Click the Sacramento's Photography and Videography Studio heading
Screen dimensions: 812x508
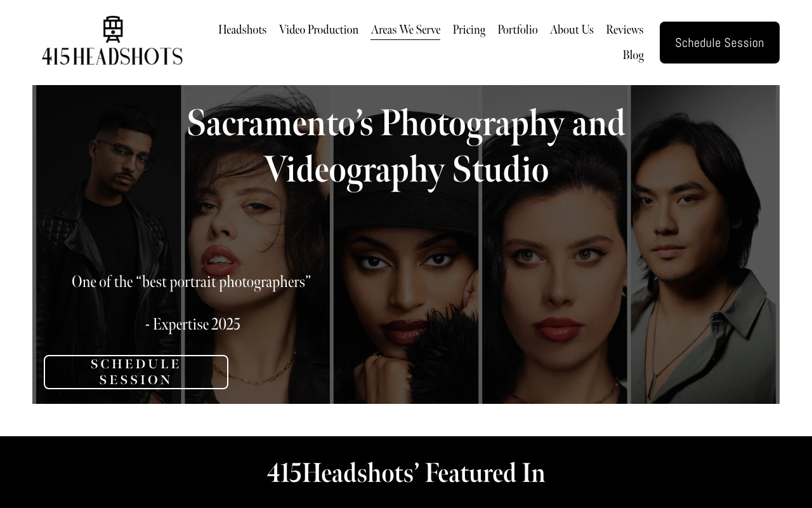tap(406, 146)
